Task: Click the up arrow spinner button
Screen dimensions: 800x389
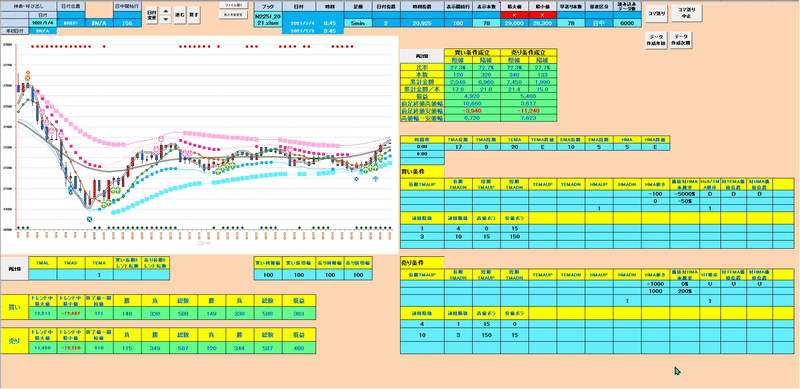Action: coord(166,11)
